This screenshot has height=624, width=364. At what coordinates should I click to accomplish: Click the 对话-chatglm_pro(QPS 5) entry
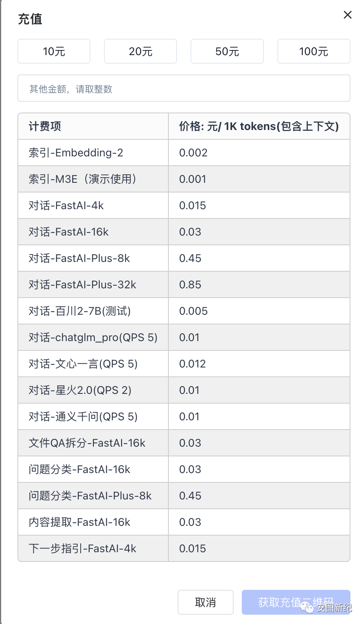coord(93,338)
